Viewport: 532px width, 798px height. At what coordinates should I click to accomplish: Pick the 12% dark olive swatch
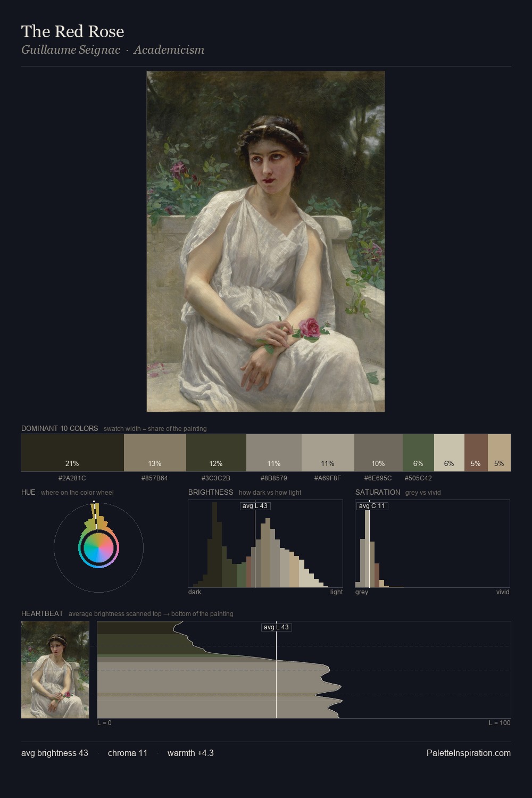coord(216,453)
